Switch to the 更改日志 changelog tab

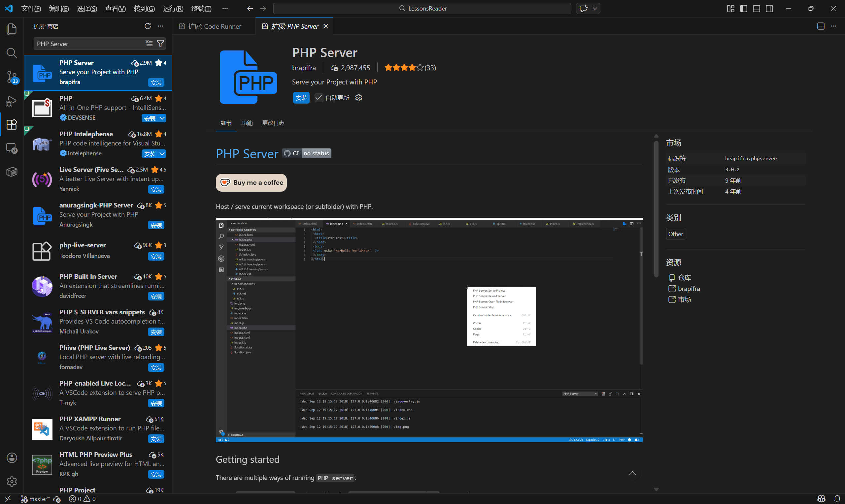(x=273, y=123)
